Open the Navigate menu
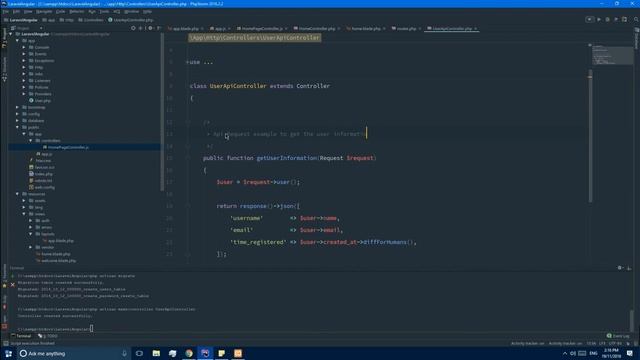Screen dimensions: 640x360 point(44,11)
